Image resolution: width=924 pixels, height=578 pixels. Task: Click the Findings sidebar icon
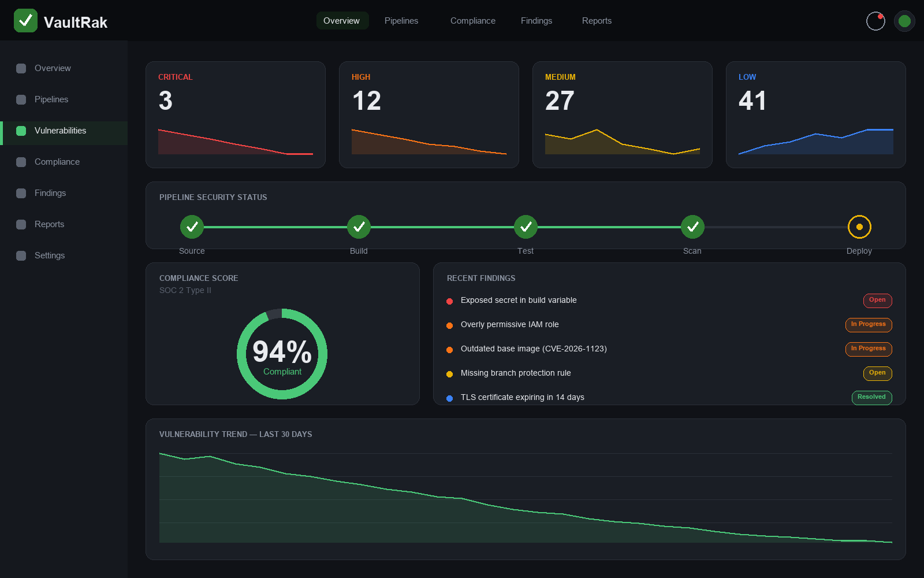tap(21, 193)
